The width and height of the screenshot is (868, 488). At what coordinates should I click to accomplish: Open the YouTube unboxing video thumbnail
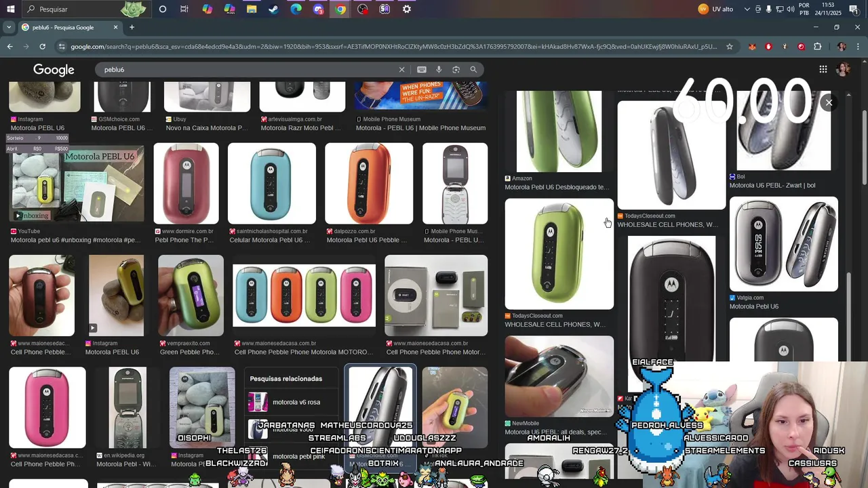click(77, 184)
